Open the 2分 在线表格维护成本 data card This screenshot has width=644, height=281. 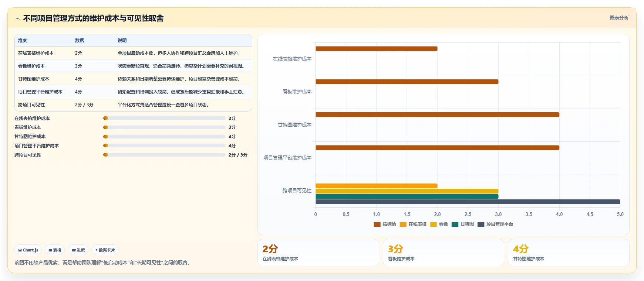318,253
